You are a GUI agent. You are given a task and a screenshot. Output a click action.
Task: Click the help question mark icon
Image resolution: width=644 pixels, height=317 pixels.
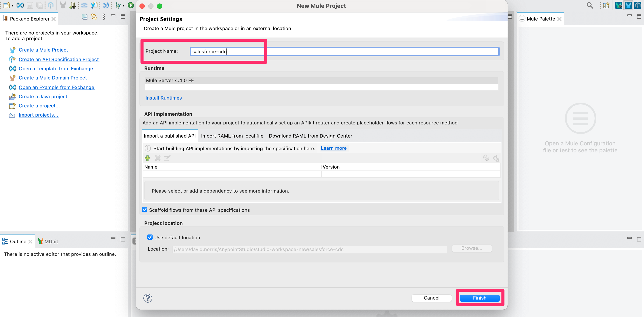[148, 298]
